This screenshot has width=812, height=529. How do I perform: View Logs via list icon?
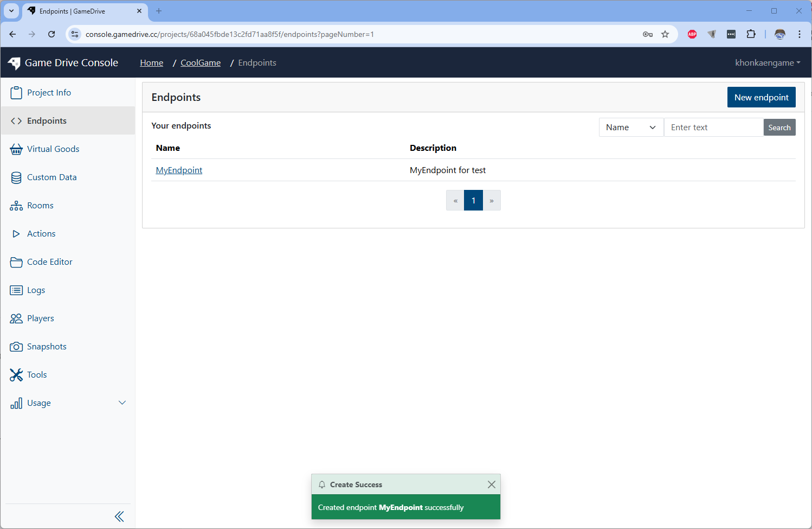click(x=16, y=290)
